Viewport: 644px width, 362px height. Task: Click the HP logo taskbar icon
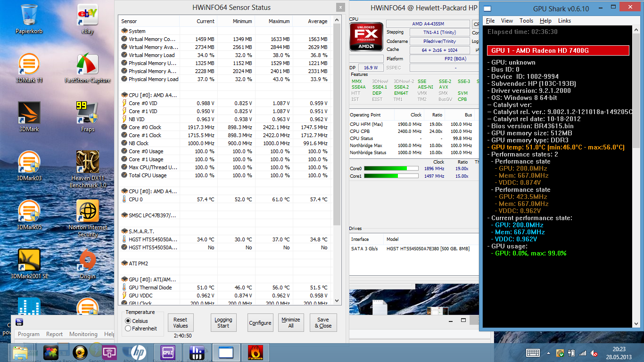138,353
